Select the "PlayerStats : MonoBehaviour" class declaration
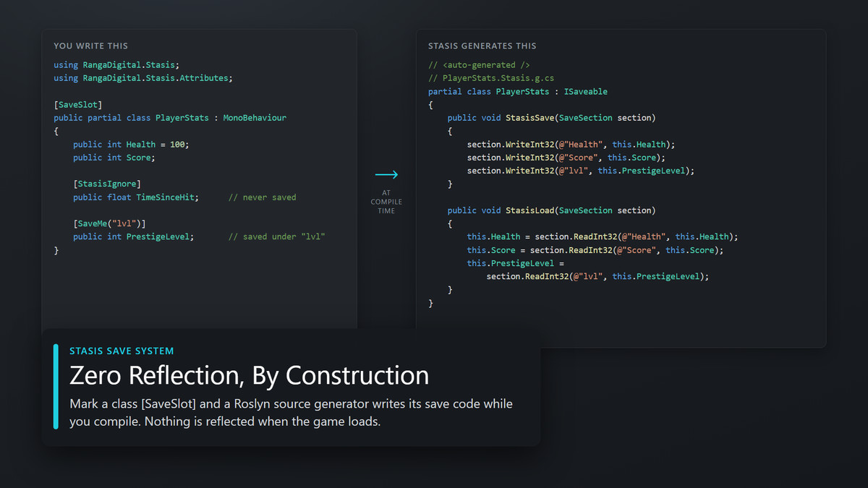 (x=170, y=118)
